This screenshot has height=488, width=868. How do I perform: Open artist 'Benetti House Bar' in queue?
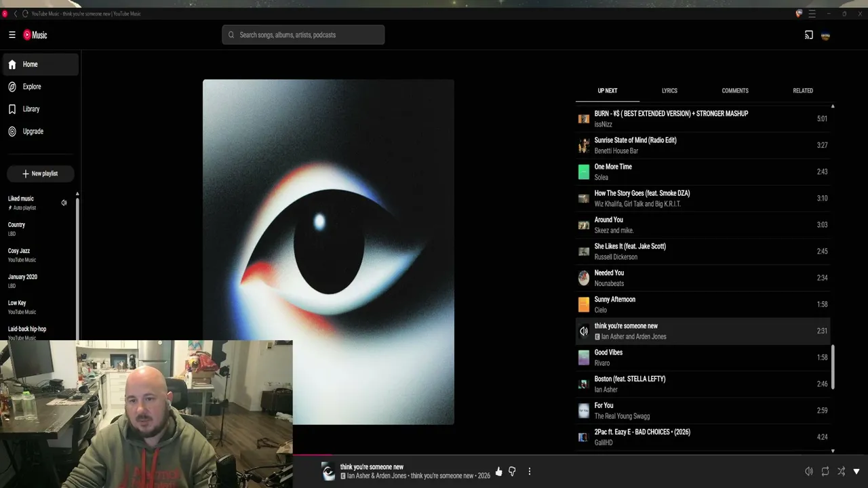[616, 150]
